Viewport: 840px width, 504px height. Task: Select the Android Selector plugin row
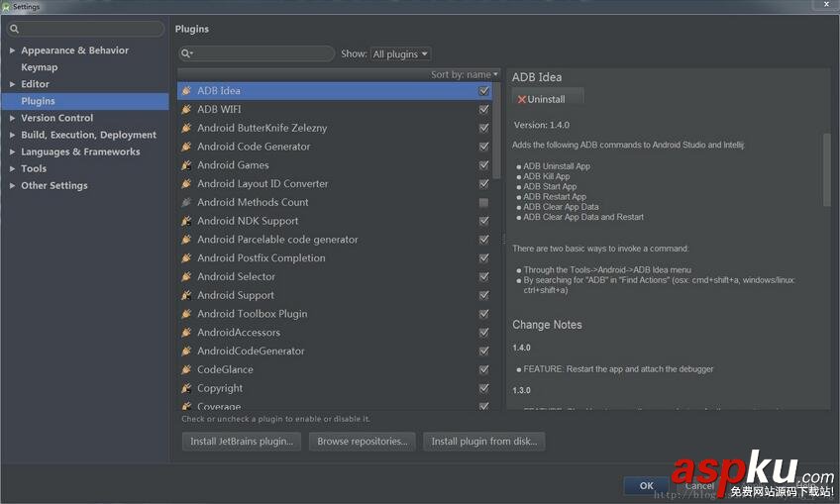(x=335, y=276)
